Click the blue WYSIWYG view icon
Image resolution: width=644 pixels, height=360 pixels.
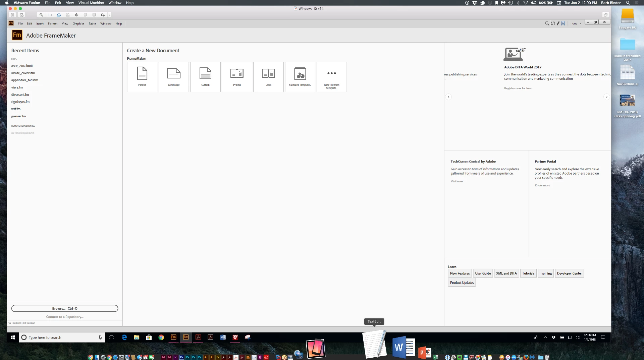coord(563,23)
